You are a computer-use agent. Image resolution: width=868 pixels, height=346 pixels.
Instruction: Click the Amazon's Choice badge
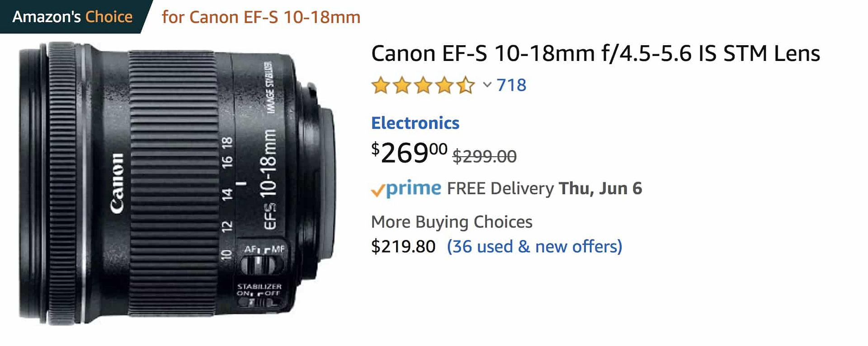[72, 17]
